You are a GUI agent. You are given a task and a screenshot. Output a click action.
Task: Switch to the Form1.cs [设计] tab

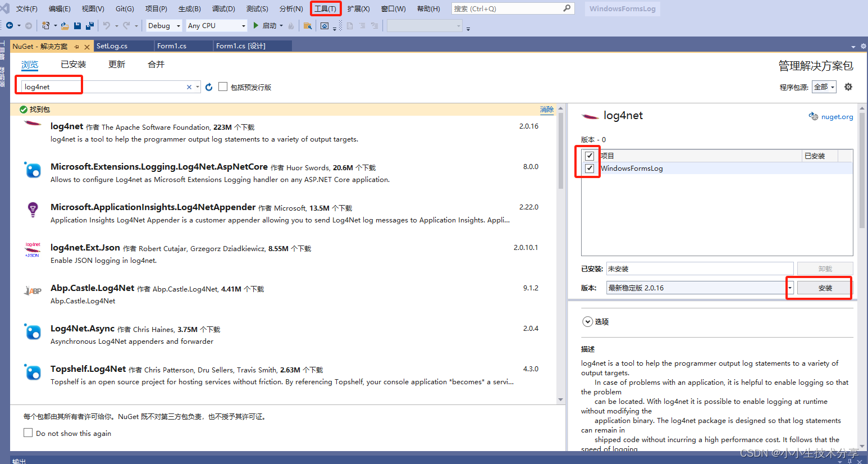[253, 46]
